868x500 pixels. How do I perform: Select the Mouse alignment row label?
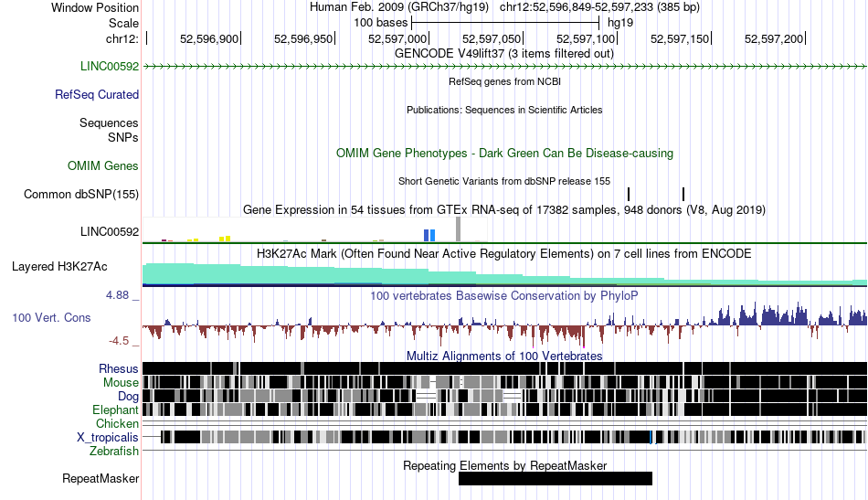(121, 383)
